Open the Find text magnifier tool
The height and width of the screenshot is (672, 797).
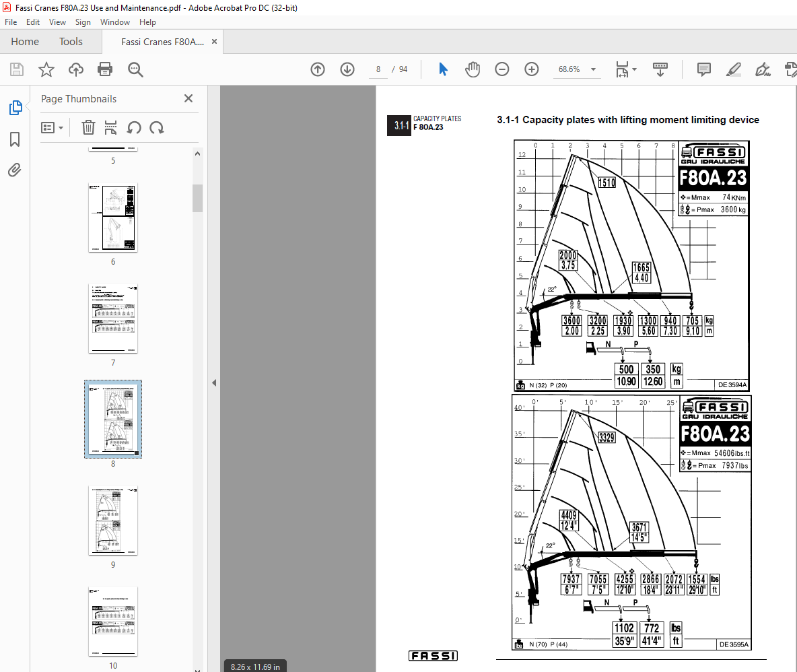[135, 69]
